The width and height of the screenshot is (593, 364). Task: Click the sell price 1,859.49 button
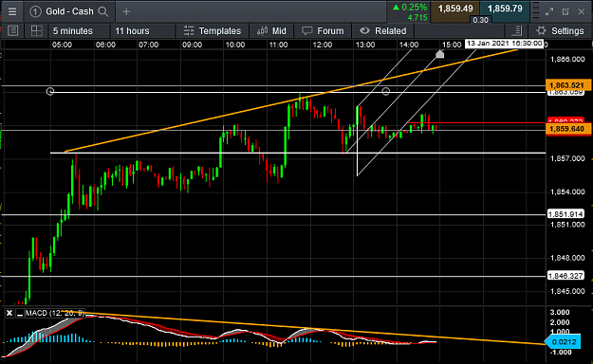point(455,10)
